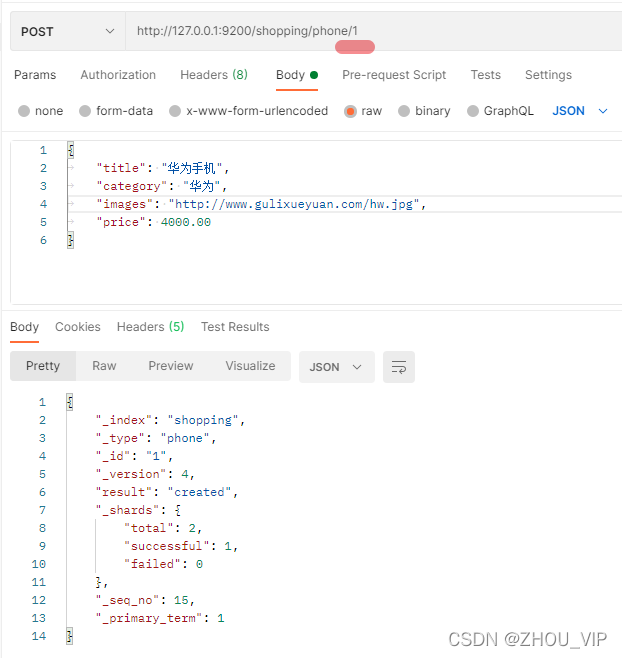Open the request Headers (8) tab
The image size is (622, 658).
(x=214, y=75)
